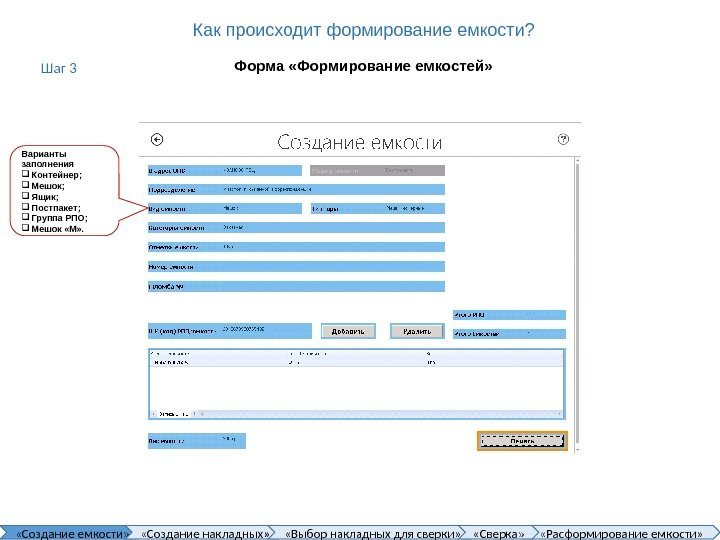Select the first data row in the table
The width and height of the screenshot is (720, 540).
point(357,362)
